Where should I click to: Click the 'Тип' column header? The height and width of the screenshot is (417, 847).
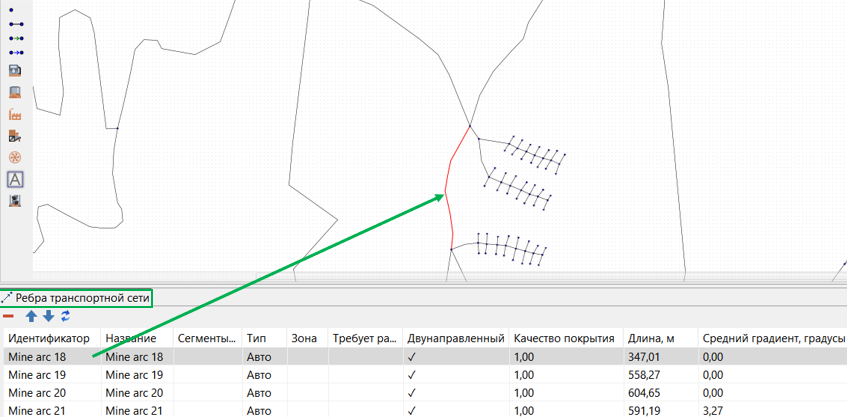click(264, 339)
